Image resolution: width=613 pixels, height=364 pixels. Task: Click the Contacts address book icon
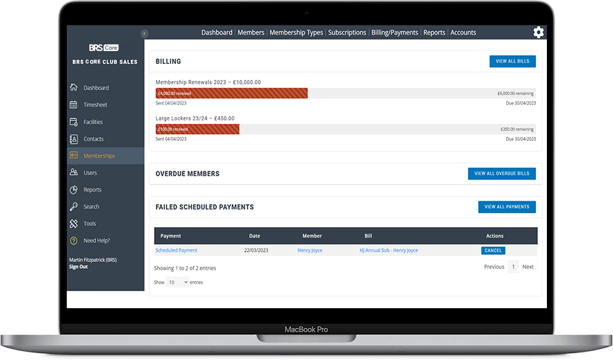coord(74,139)
